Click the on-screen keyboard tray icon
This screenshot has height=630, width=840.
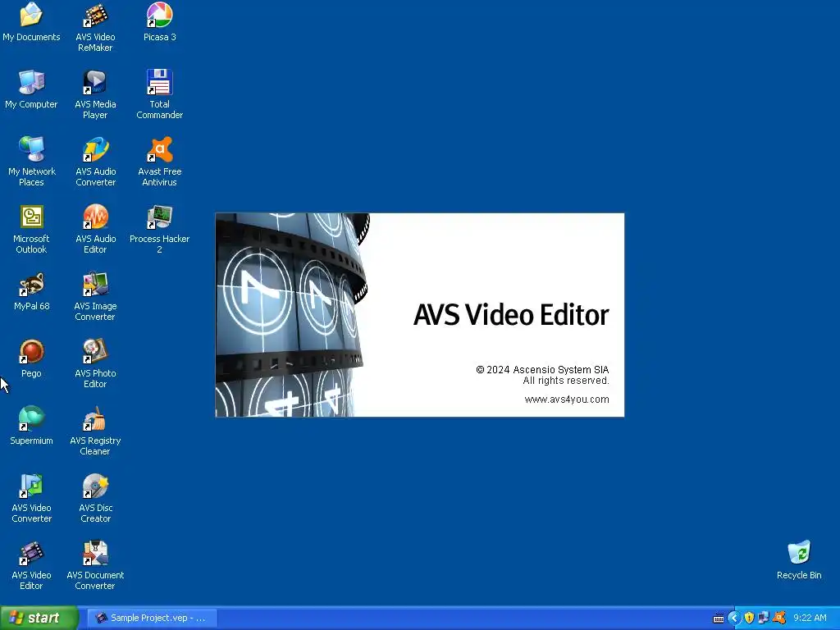coord(719,619)
